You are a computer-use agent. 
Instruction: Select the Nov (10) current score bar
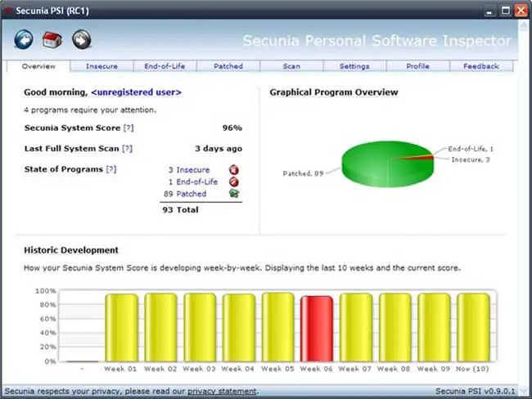point(473,328)
